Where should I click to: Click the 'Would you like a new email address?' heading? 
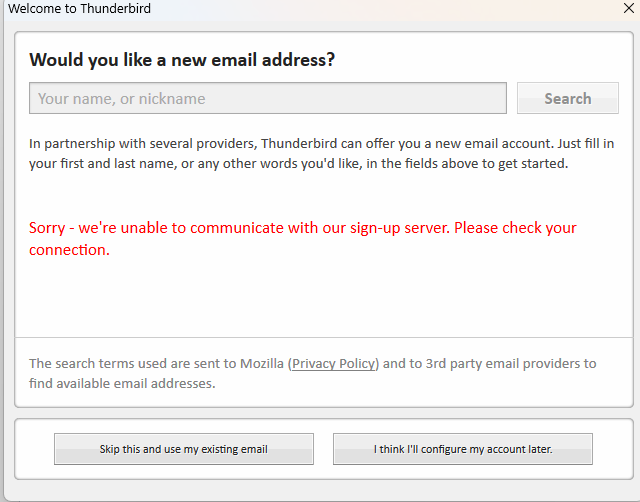point(182,60)
